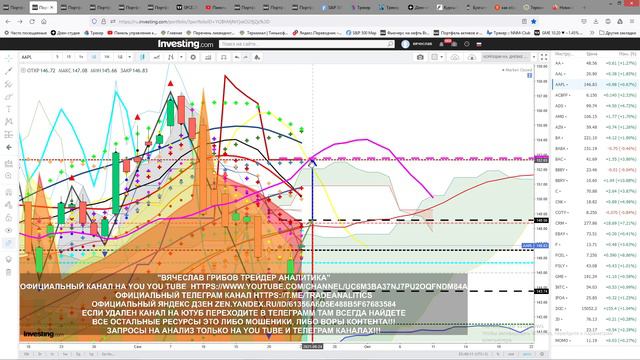Screen dimensions: 640x360
Task: Open the notifications bell in site header
Action: click(441, 44)
